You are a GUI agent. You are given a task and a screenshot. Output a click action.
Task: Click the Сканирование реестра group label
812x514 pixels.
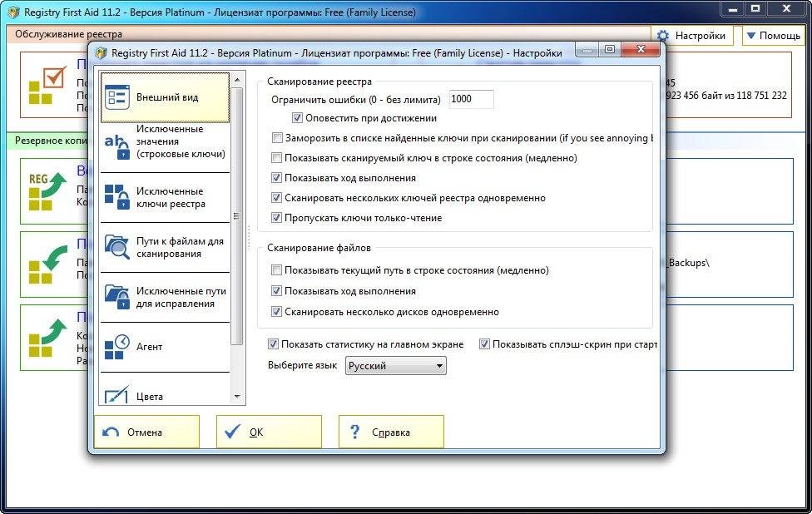(x=319, y=82)
